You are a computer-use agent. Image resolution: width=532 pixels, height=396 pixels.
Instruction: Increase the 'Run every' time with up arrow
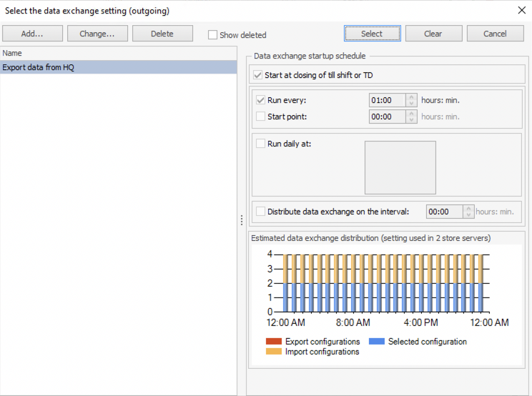coord(411,97)
